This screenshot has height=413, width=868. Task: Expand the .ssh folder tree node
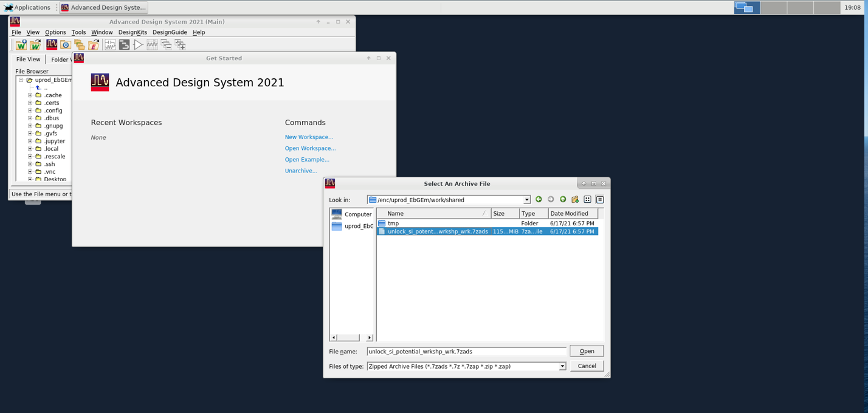30,164
